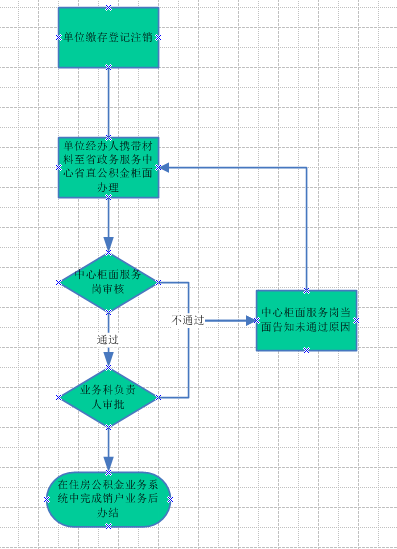Click bottom connection point of 告知未通过原因 box
This screenshot has width=397, height=549.
tap(306, 350)
